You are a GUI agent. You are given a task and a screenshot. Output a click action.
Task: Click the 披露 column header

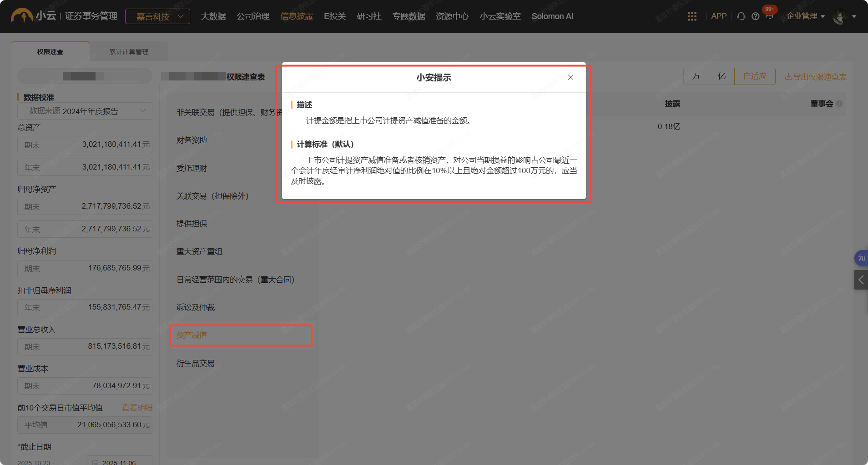pos(672,104)
